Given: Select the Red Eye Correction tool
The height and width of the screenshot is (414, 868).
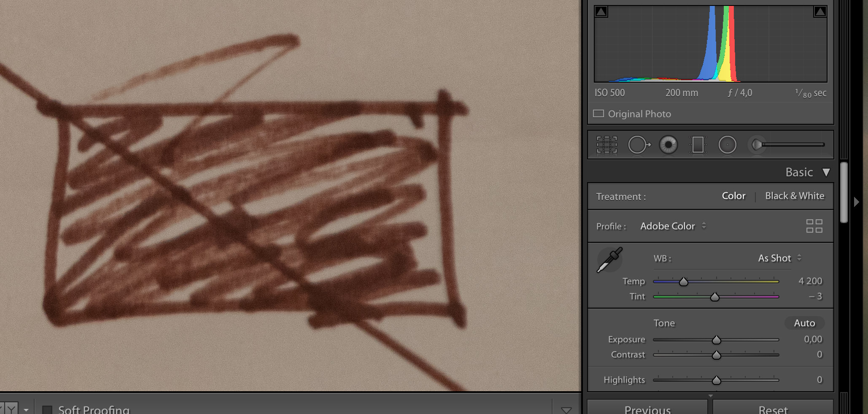Looking at the screenshot, I should [x=669, y=145].
